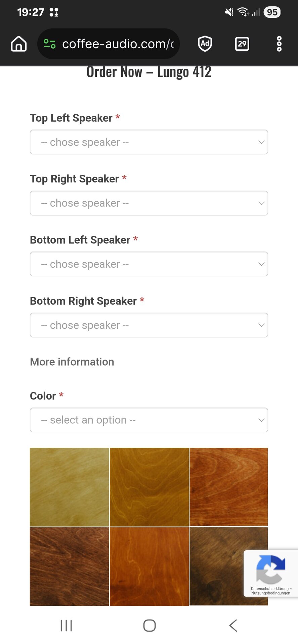Screen dimensions: 298x644
Task: Expand the Bottom Right Speaker dropdown
Action: point(149,325)
